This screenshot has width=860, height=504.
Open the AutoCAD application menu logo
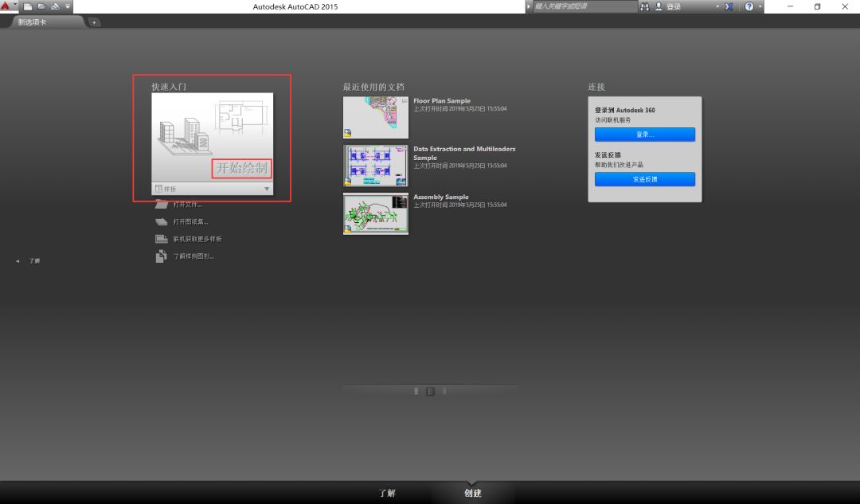point(5,6)
